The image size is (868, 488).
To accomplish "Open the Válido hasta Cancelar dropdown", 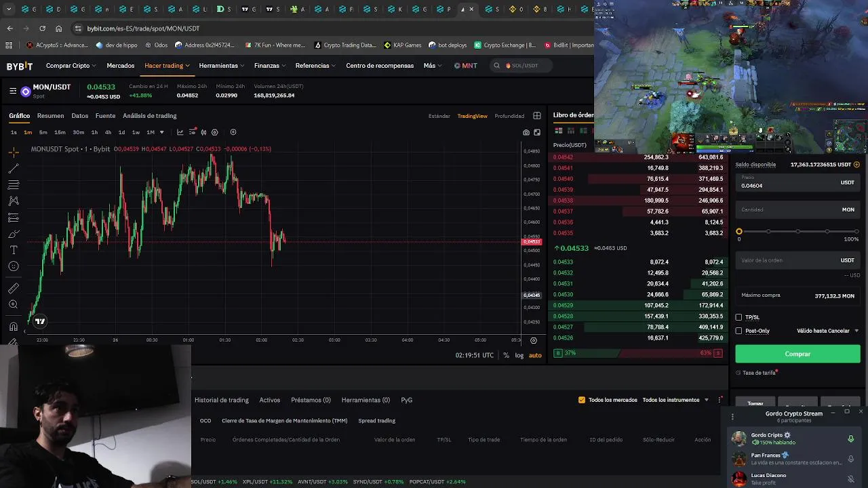I will (828, 331).
